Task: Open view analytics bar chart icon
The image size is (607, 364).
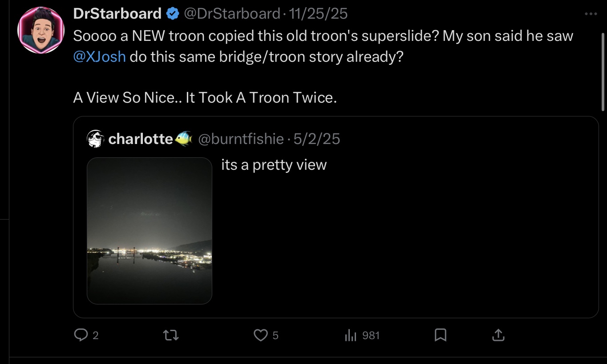Action: pyautogui.click(x=351, y=335)
